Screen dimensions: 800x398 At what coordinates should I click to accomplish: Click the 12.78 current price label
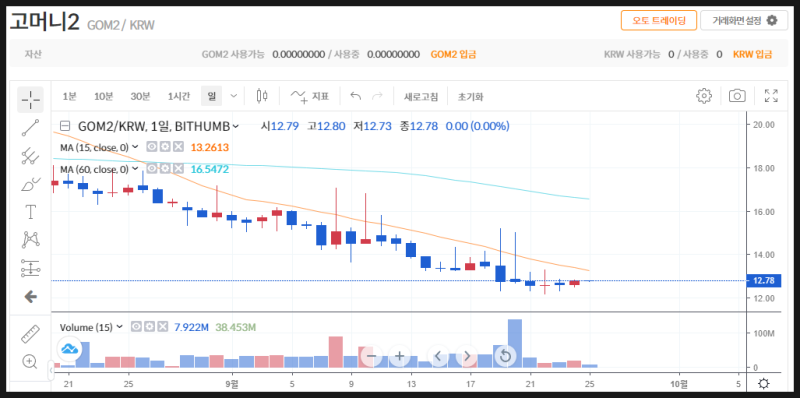click(763, 280)
